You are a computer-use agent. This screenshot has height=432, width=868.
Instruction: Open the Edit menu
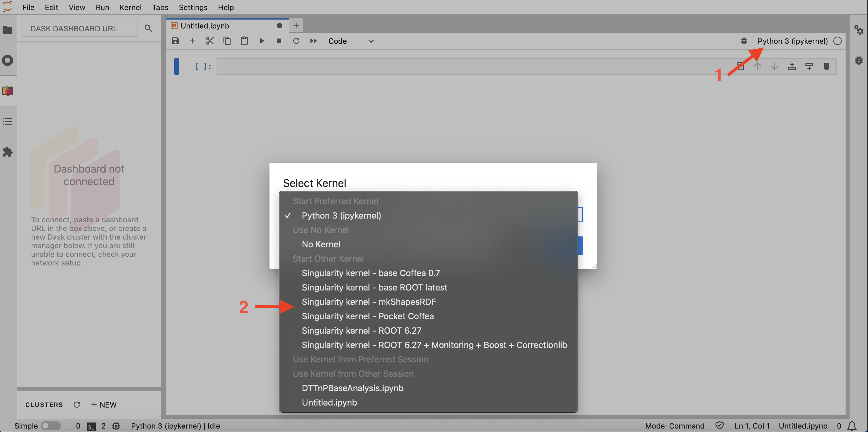51,7
